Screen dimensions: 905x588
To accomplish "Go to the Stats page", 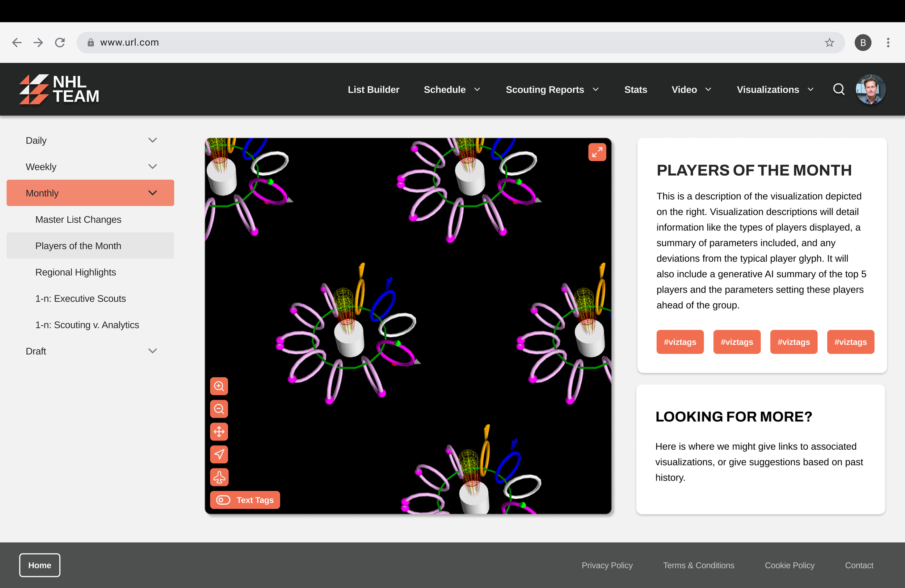I will point(635,89).
